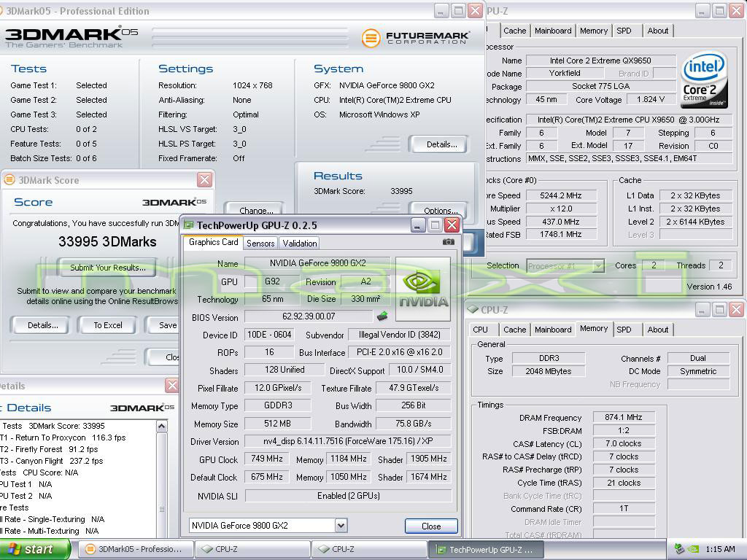This screenshot has width=747, height=560.
Task: Open the Processor selection dropdown in CPU-Z
Action: 599,265
